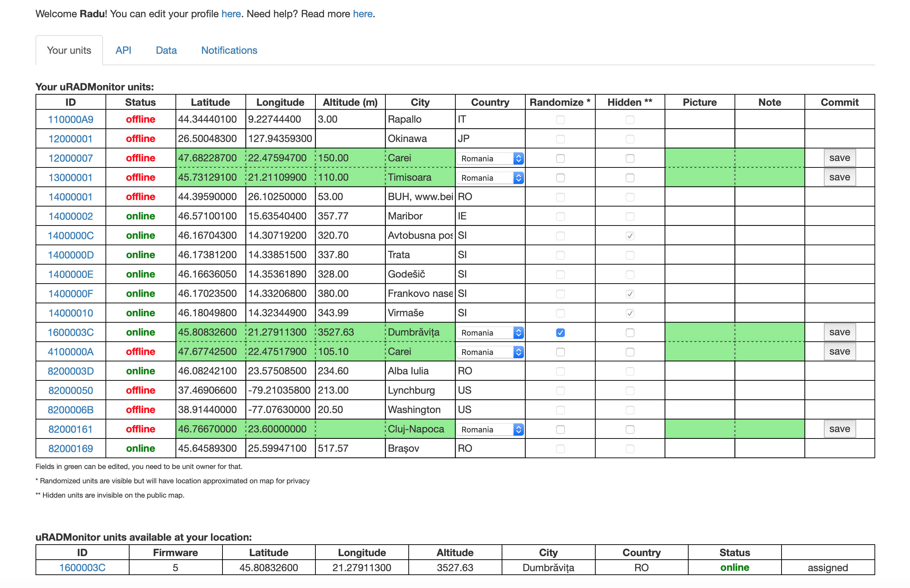Enable Hidden for unit 13000001
The height and width of the screenshot is (588, 910).
(630, 178)
